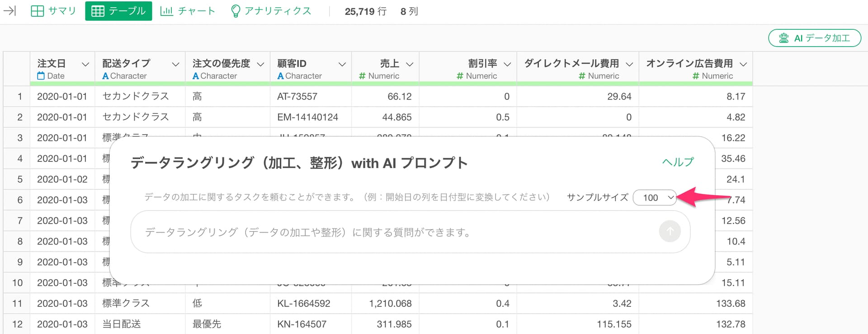Open the チャート tab
This screenshot has height=334, width=868.
click(x=188, y=11)
